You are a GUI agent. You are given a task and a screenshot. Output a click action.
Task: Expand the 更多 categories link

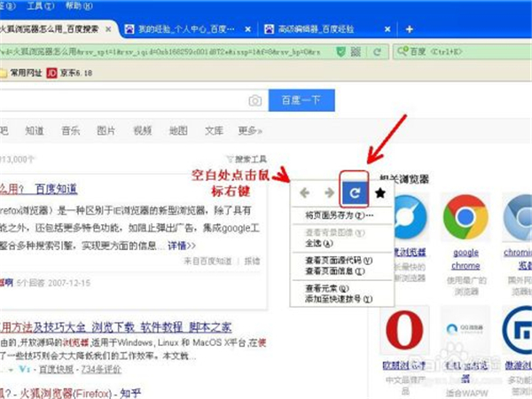click(250, 130)
